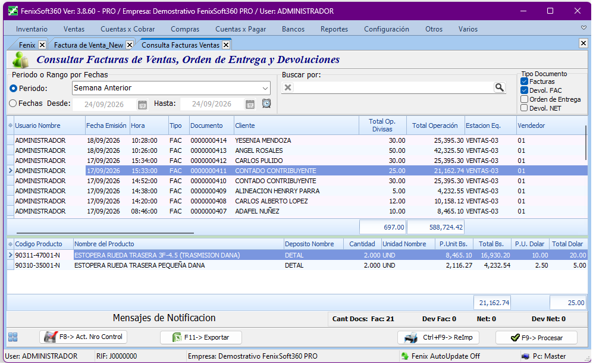
Task: Switch to the Factura de Venta_New tab
Action: tap(89, 45)
